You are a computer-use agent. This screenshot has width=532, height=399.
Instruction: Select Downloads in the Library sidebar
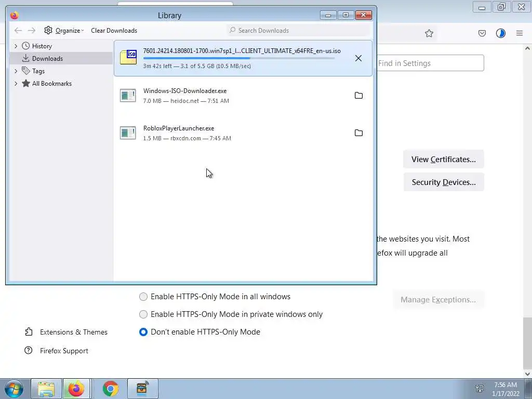click(61, 58)
